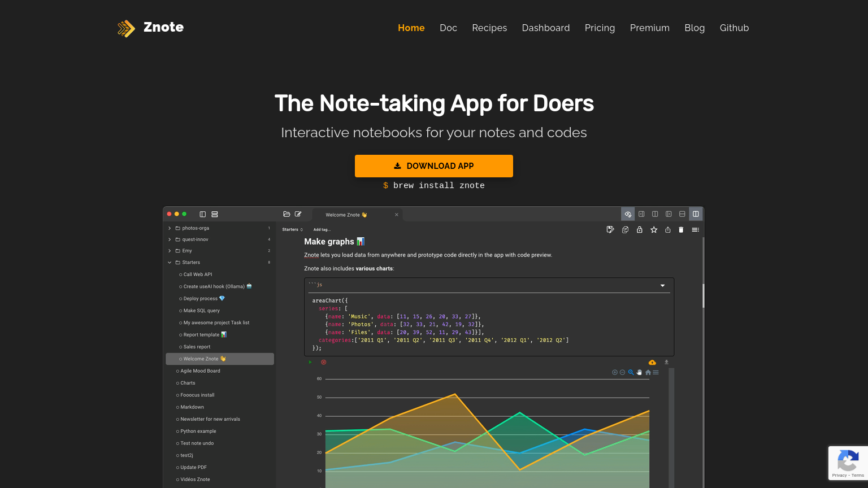The image size is (868, 488).
Task: Follow the underlined Znote link in the note text
Action: [x=311, y=255]
